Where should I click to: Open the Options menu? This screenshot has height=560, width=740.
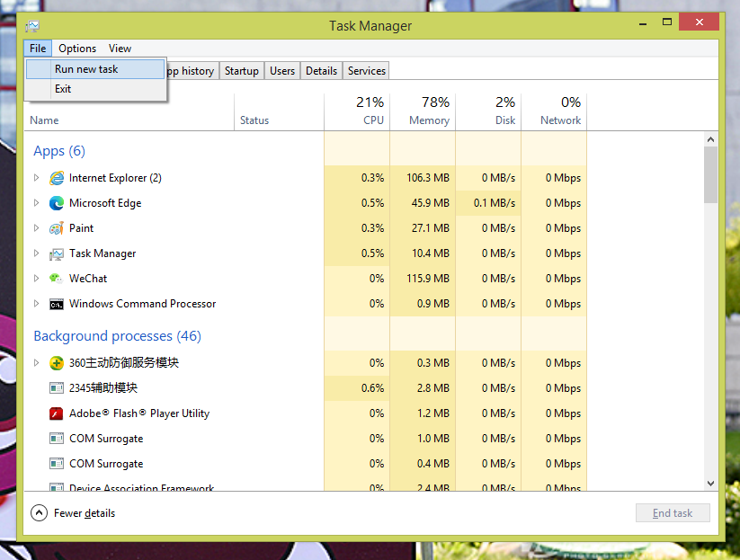click(77, 49)
